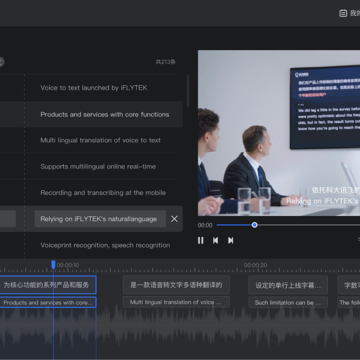The height and width of the screenshot is (360, 360).
Task: Edit the 'Relying on iFLYTEK's naturallanguage' text field
Action: click(100, 219)
